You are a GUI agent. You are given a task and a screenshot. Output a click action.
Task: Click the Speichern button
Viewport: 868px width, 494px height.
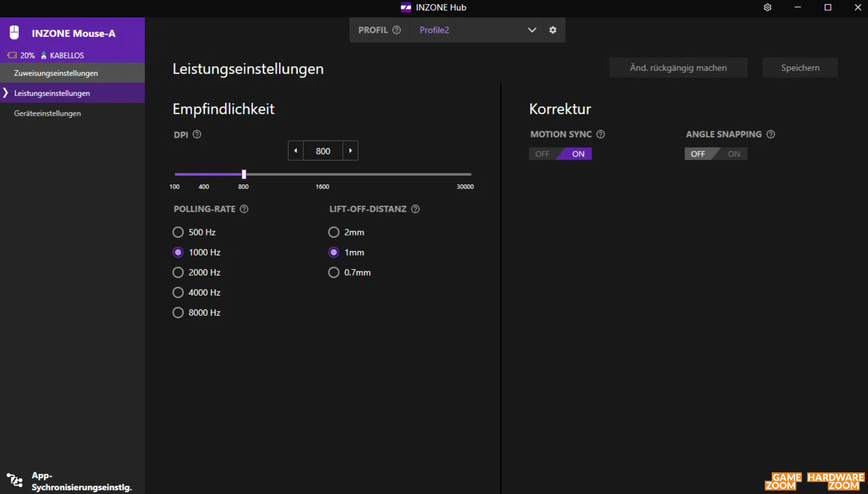(800, 68)
